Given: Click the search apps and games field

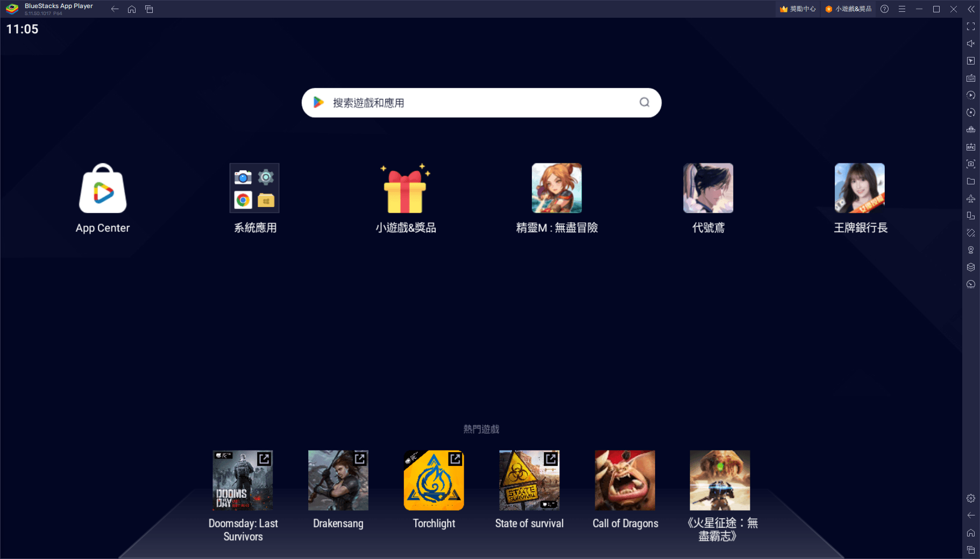Looking at the screenshot, I should pyautogui.click(x=481, y=103).
